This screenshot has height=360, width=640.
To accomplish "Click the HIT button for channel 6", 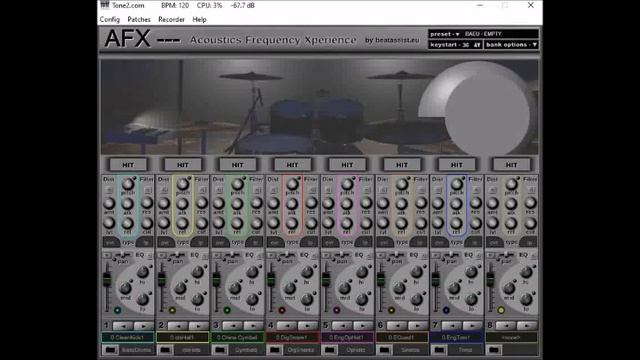I will point(402,165).
